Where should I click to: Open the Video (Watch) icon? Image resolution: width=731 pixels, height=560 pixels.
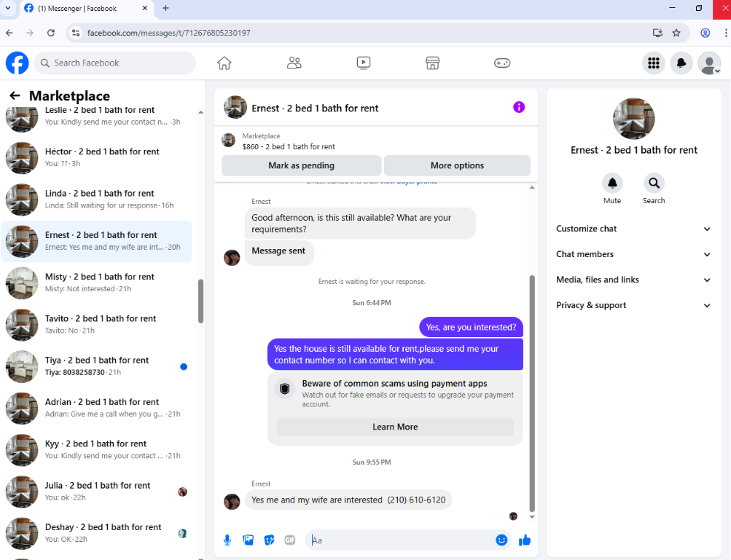363,63
